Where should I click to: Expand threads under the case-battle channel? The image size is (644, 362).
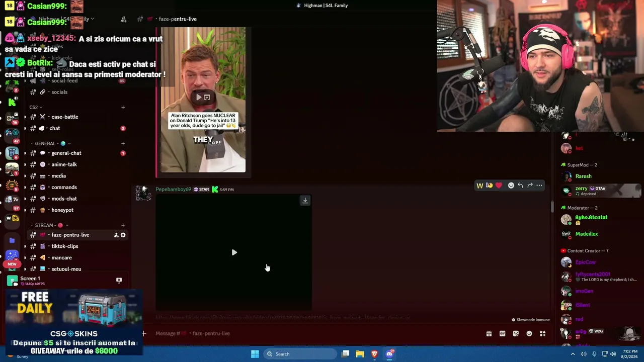click(25, 117)
